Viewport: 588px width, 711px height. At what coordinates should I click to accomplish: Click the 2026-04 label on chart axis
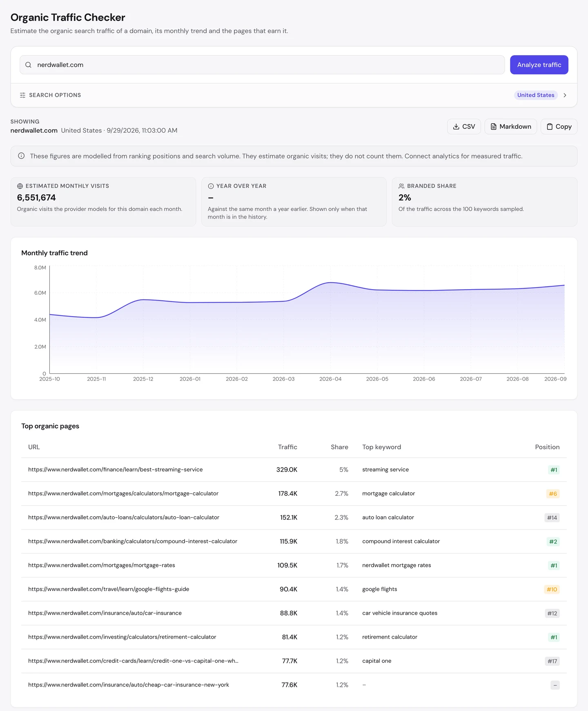coord(330,379)
